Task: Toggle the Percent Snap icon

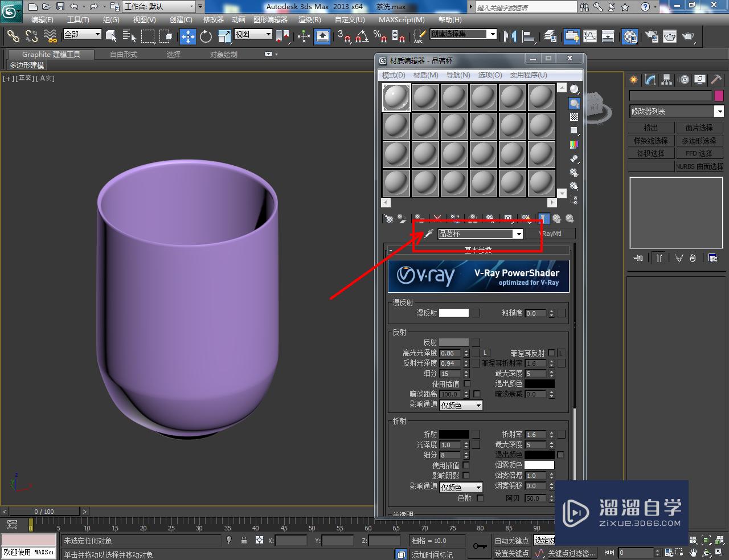Action: [380, 36]
